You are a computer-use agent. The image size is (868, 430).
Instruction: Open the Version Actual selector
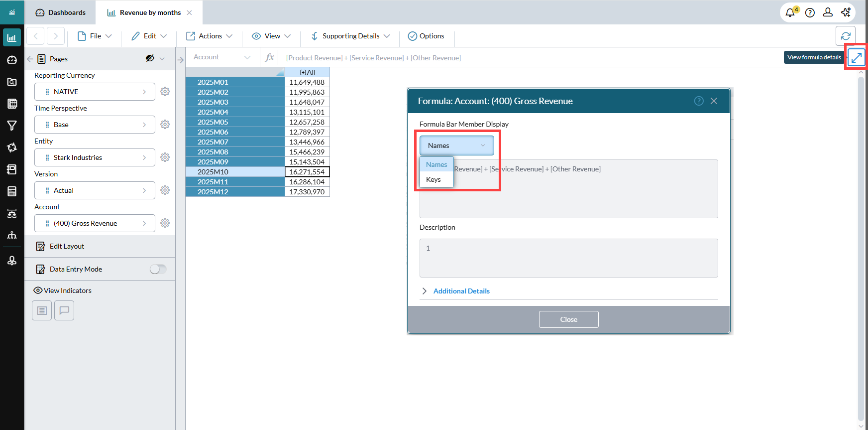(x=95, y=190)
